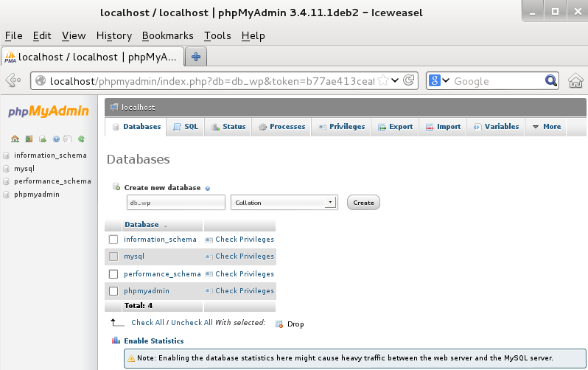Open the Bookmarks menu

pos(167,35)
